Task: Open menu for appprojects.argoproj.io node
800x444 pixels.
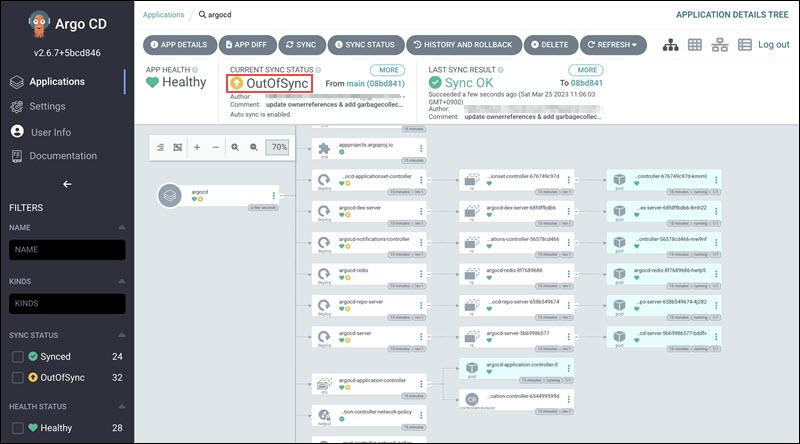Action: (421, 149)
